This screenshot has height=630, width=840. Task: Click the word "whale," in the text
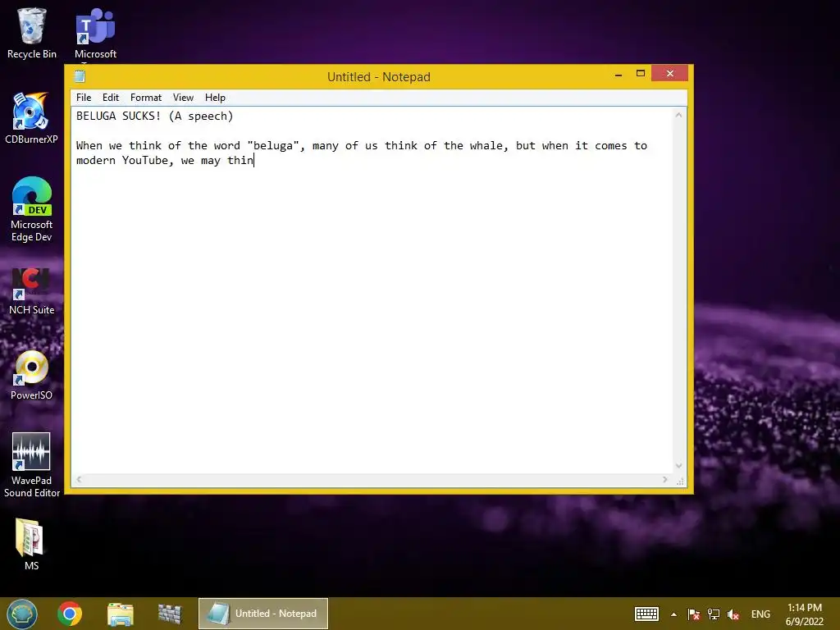click(489, 146)
